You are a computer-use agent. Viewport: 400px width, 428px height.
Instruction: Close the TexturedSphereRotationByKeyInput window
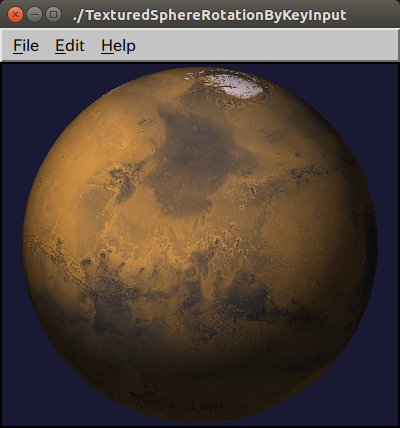click(x=15, y=15)
